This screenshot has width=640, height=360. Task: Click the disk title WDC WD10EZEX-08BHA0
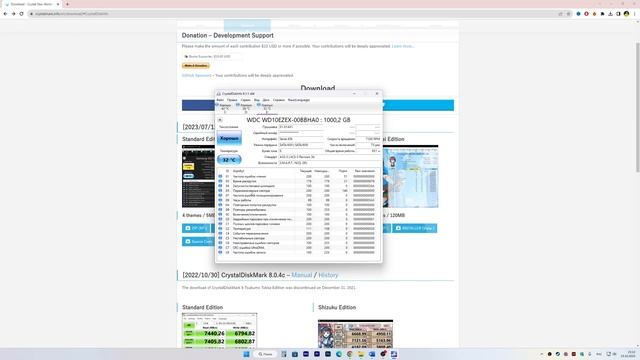(298, 120)
